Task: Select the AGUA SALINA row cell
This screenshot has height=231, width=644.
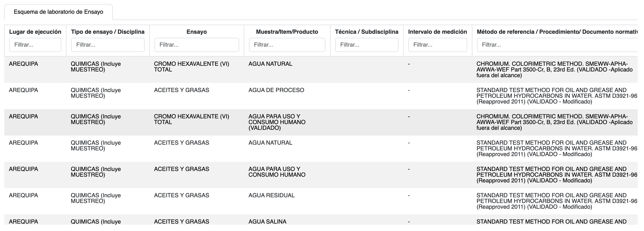Action: click(x=267, y=222)
